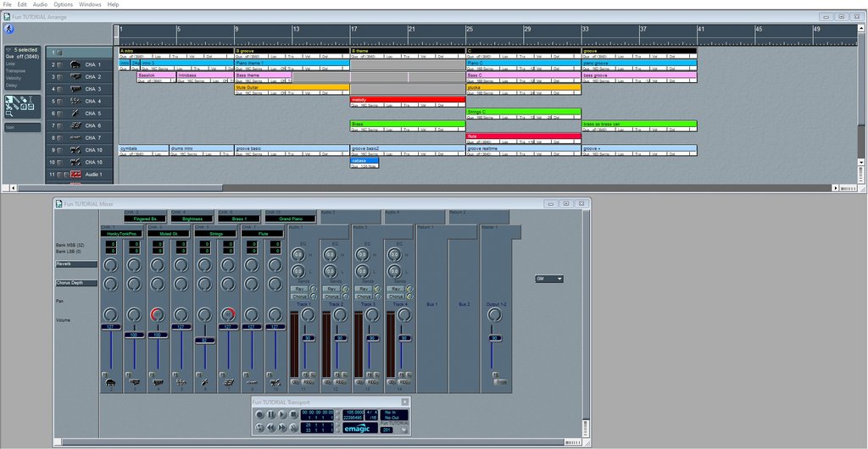This screenshot has height=449, width=868.
Task: Click the Track 1 audio volume fader
Action: click(309, 338)
